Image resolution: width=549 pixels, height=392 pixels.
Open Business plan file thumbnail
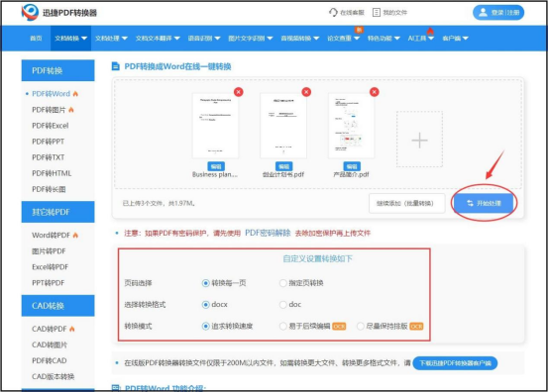pyautogui.click(x=215, y=126)
